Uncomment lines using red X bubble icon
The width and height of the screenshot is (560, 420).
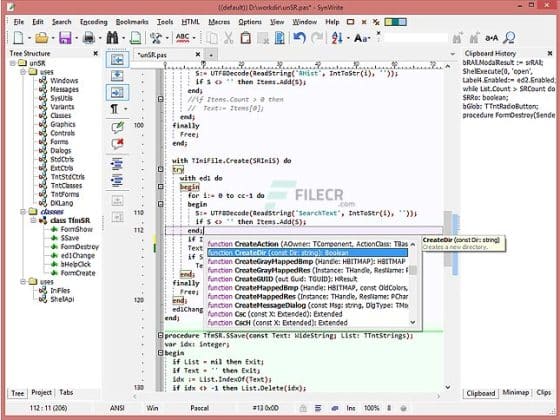pos(117,144)
